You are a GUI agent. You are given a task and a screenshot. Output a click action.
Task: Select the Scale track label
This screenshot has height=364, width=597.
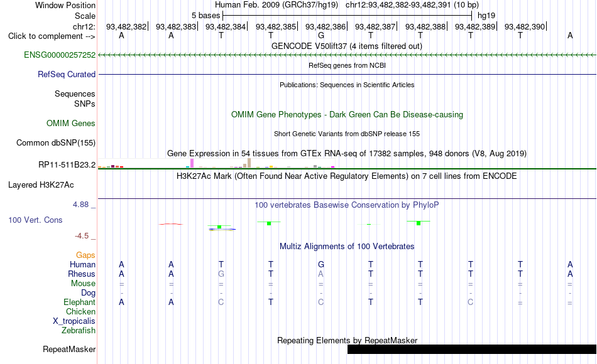(x=85, y=16)
